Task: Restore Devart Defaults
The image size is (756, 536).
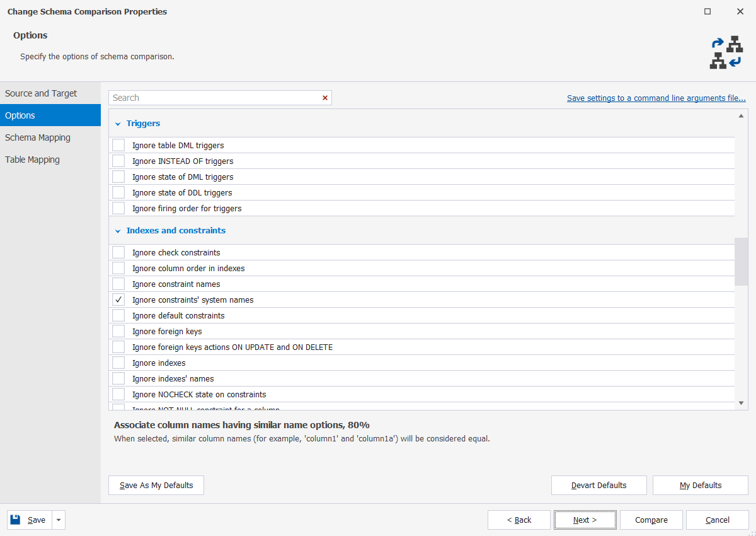Action: (x=598, y=485)
